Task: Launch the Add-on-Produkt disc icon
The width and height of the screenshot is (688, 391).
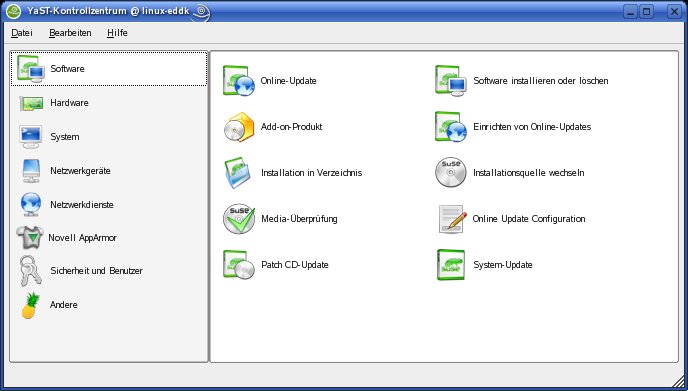Action: tap(239, 127)
